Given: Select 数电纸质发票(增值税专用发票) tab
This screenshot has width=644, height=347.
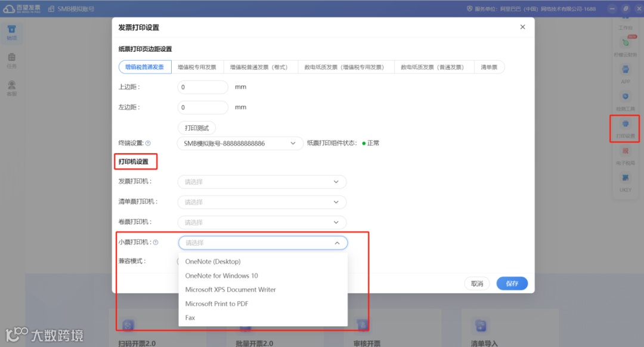Looking at the screenshot, I should coord(345,67).
